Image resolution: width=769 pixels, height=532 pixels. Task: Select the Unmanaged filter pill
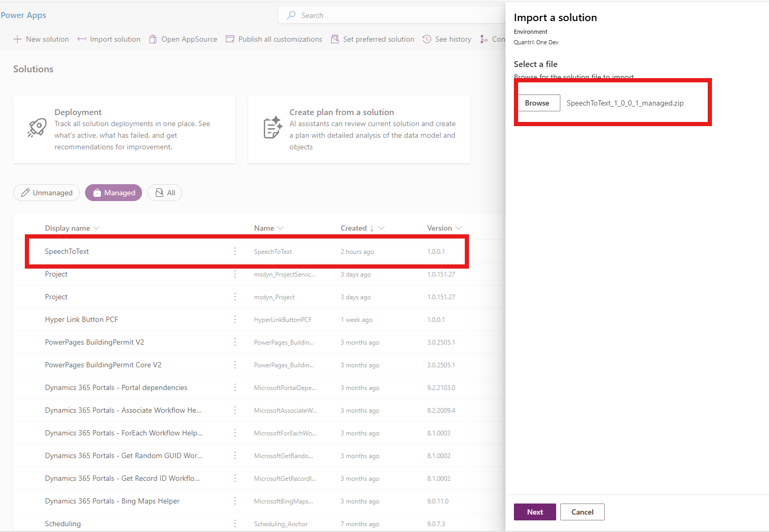tap(46, 193)
